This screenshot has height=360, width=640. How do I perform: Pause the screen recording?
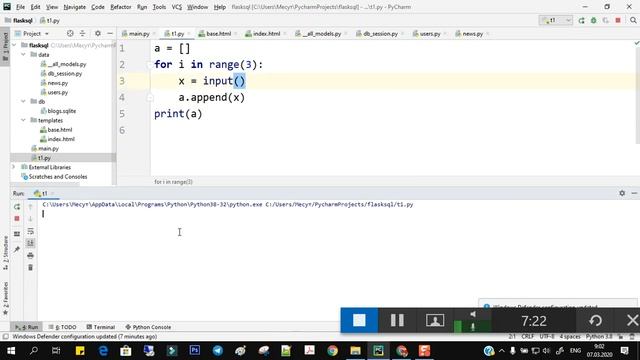(x=397, y=320)
